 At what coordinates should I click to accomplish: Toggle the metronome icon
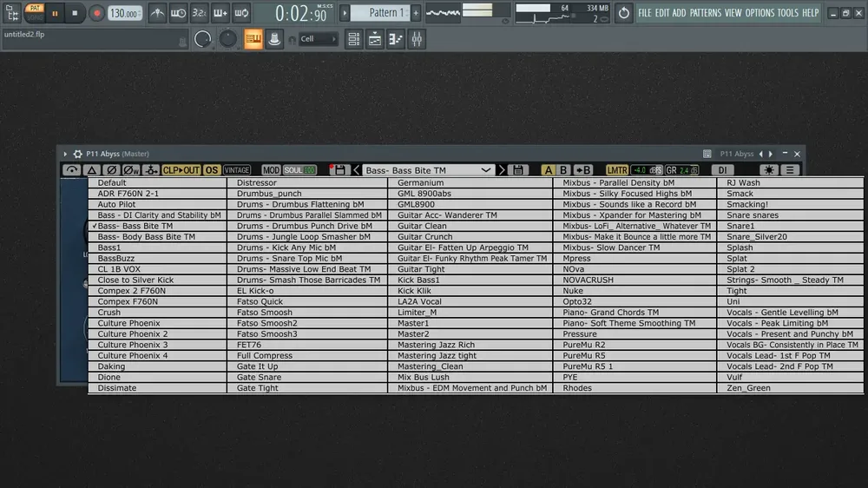(x=157, y=13)
